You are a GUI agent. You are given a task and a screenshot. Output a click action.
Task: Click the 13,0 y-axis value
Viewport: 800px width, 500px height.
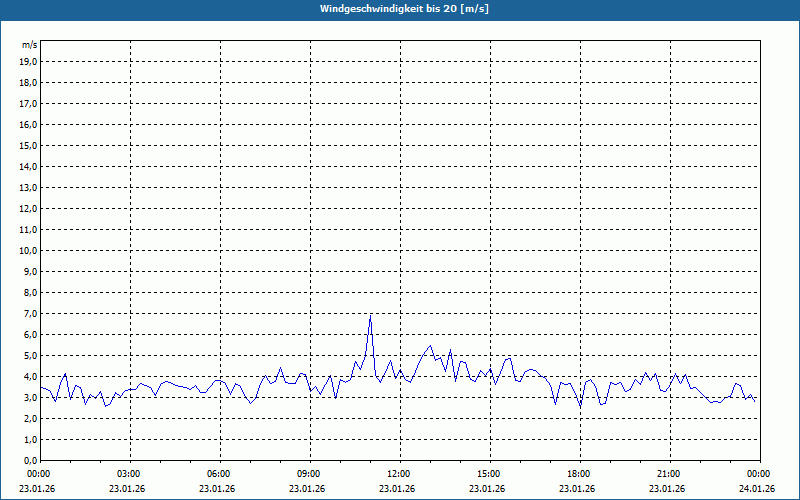click(x=29, y=187)
